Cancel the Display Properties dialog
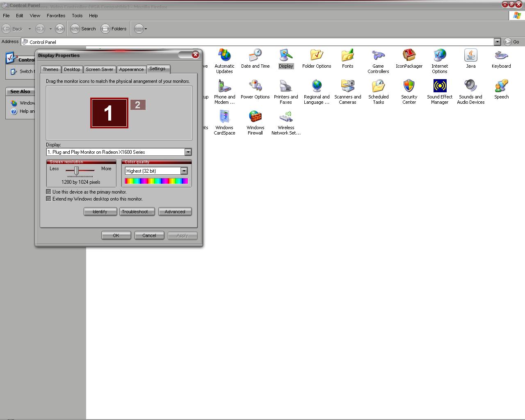The image size is (525, 420). coord(149,235)
